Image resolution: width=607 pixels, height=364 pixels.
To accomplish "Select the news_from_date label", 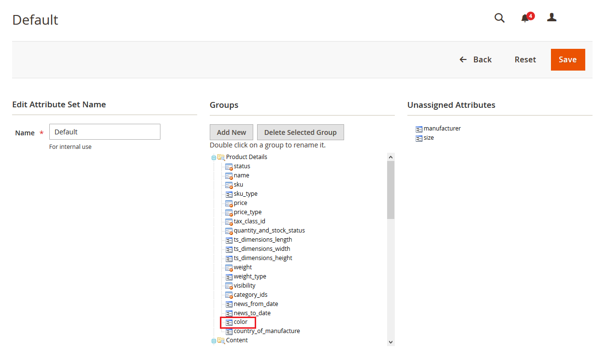I will [256, 304].
